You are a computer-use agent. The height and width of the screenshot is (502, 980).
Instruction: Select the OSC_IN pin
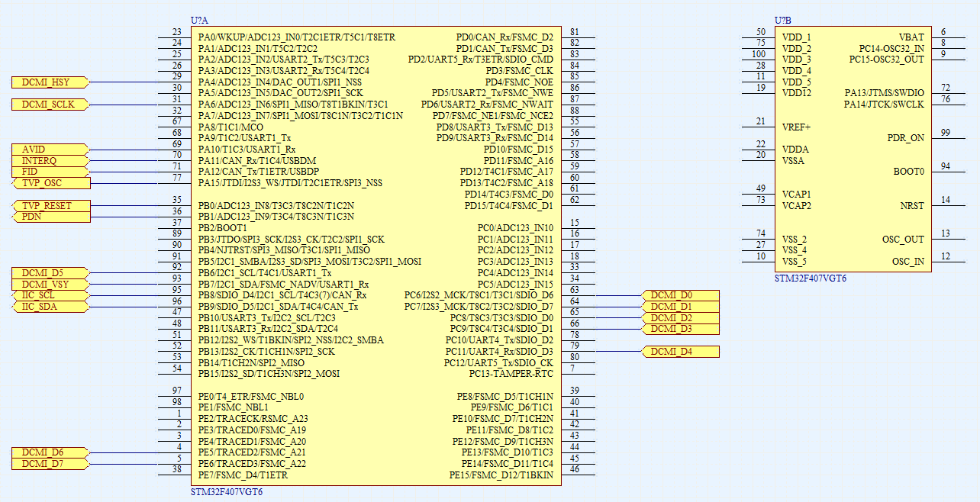907,262
